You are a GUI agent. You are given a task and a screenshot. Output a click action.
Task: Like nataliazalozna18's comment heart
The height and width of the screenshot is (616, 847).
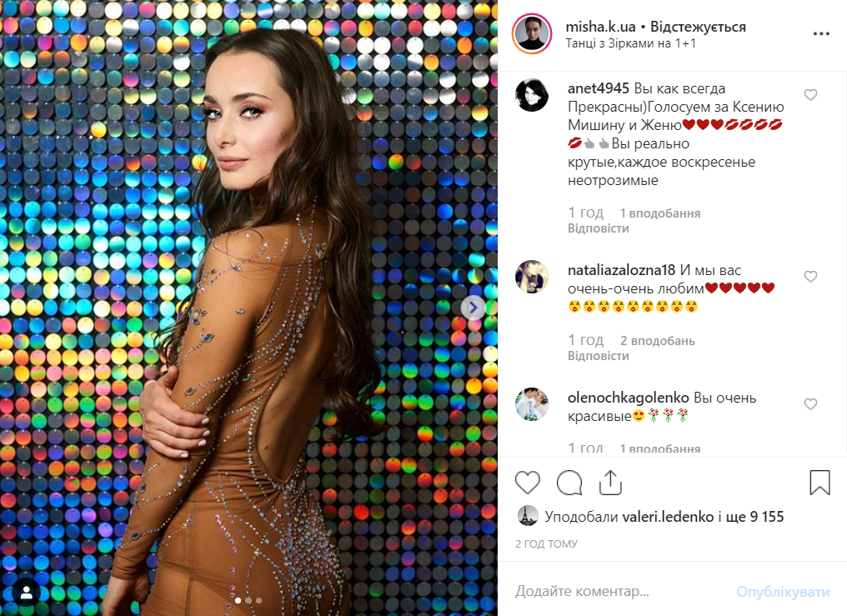pos(810,277)
